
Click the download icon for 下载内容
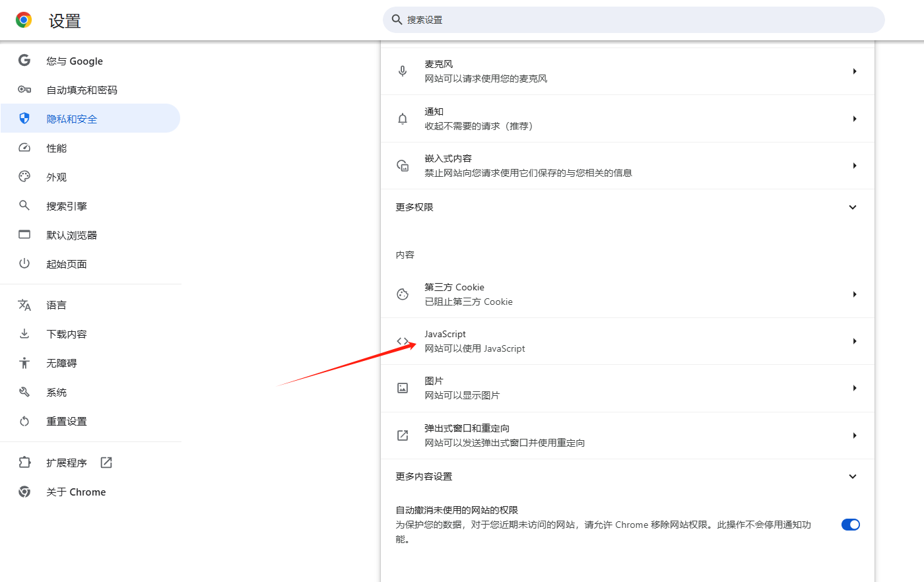(x=24, y=333)
